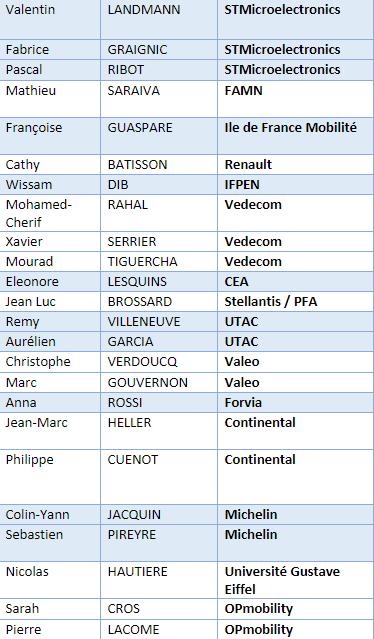Click the Sarah first name cell

[x=50, y=609]
